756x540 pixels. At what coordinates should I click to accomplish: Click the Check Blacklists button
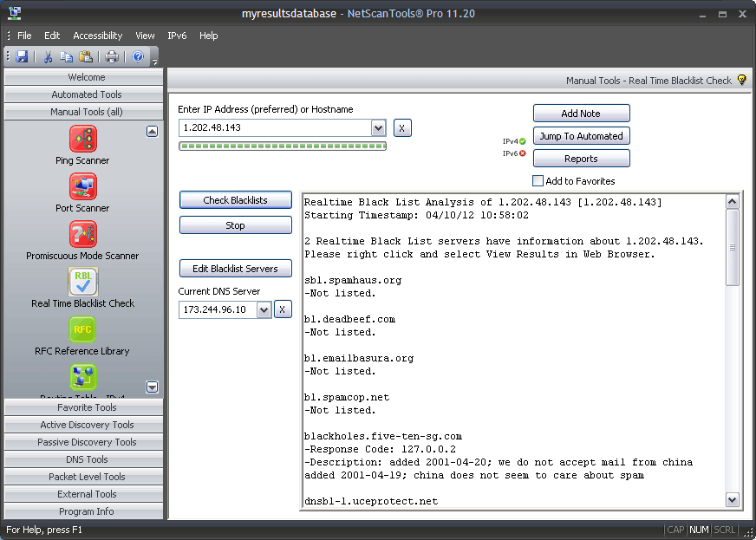[x=235, y=200]
